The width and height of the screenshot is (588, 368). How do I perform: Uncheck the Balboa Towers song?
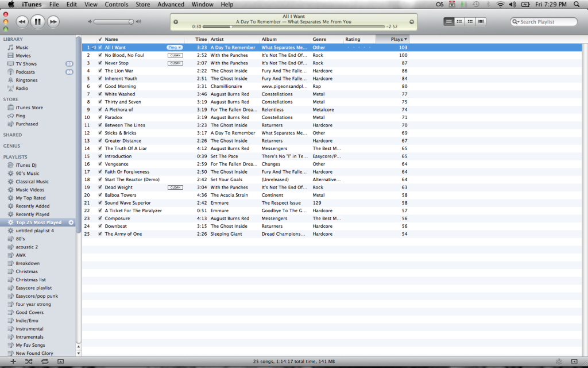(x=100, y=195)
